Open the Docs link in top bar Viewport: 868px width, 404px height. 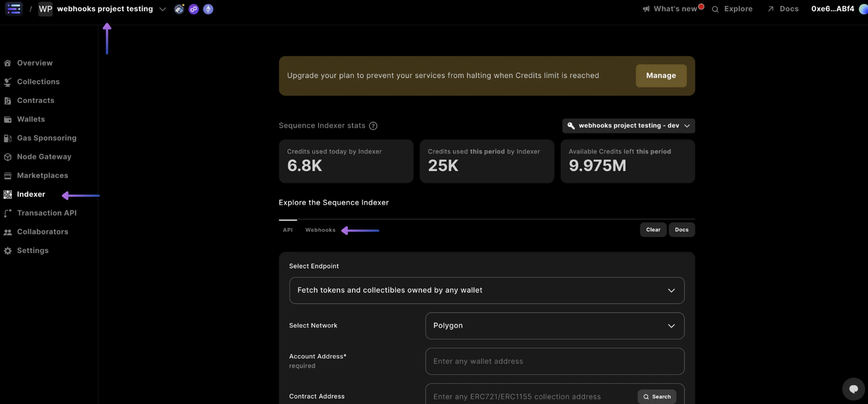pyautogui.click(x=783, y=9)
